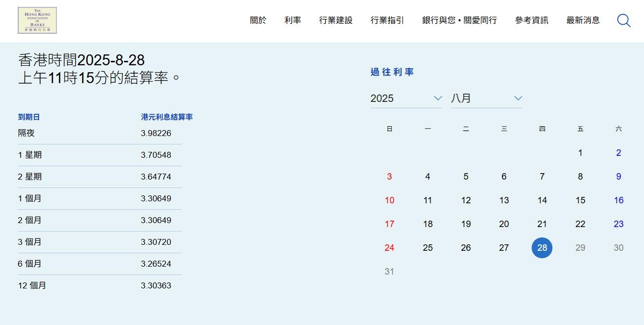Open the 最新消息 menu item

pyautogui.click(x=583, y=20)
